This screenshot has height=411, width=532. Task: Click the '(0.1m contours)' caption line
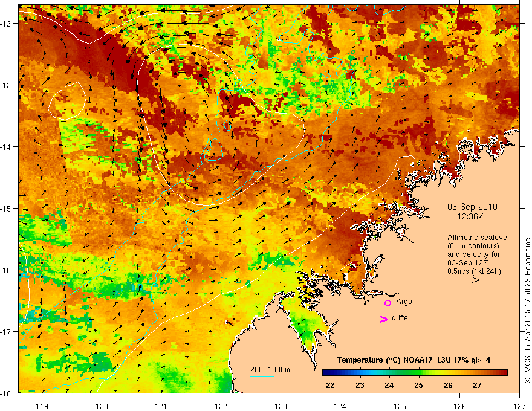[473, 246]
